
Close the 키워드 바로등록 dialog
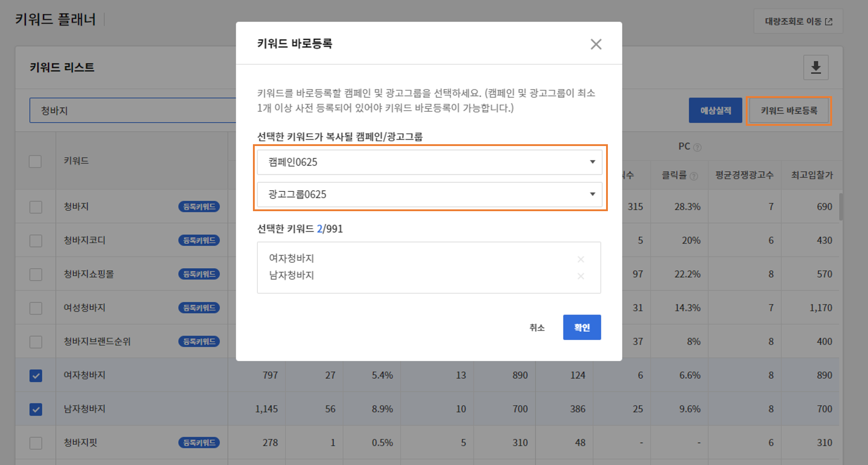point(596,44)
